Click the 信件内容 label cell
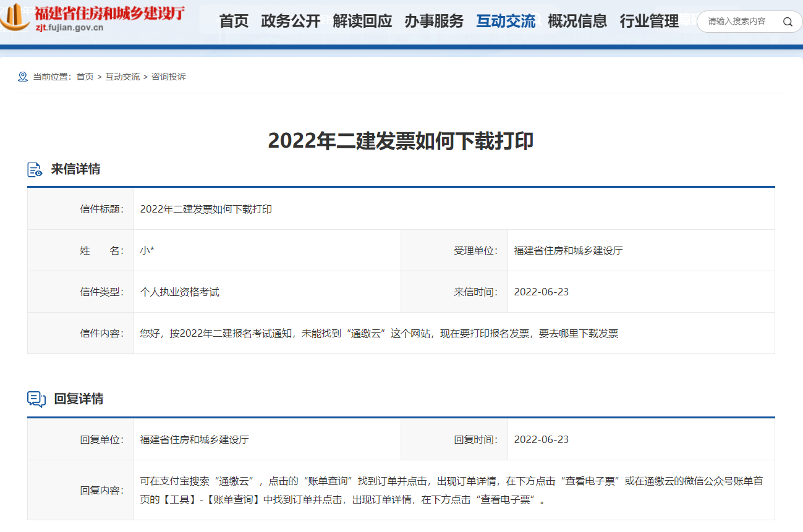 pyautogui.click(x=80, y=333)
